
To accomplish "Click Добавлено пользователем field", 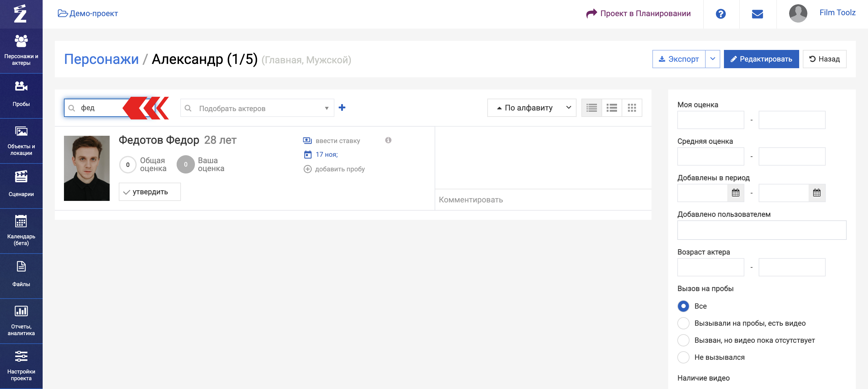I will (761, 230).
